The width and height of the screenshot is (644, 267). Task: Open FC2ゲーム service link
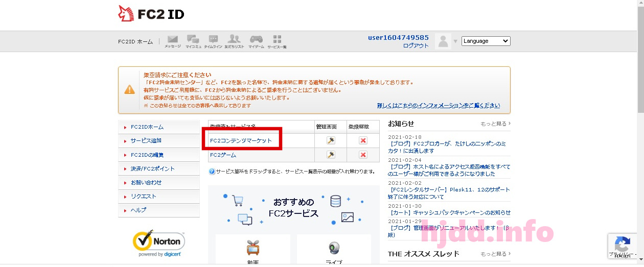point(223,155)
